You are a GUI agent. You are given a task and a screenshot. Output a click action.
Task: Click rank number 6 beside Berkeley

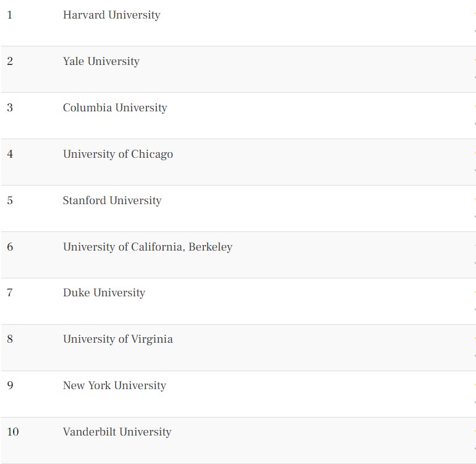pos(10,247)
